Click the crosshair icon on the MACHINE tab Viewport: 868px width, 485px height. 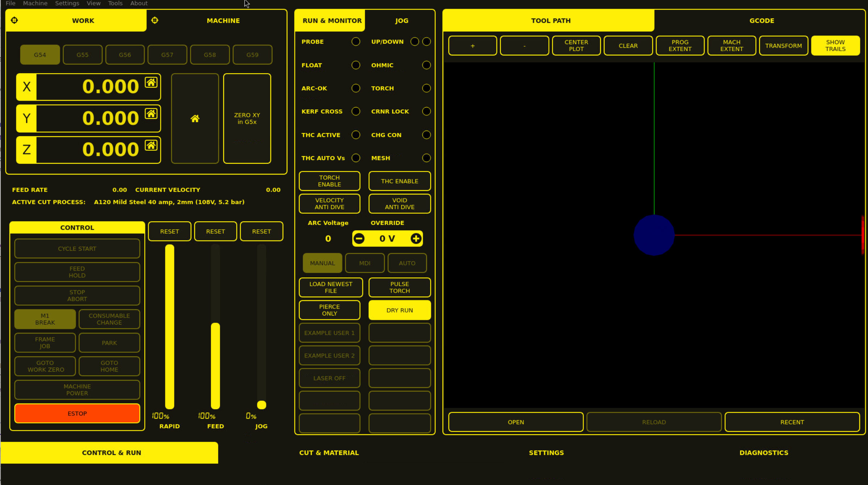point(155,20)
